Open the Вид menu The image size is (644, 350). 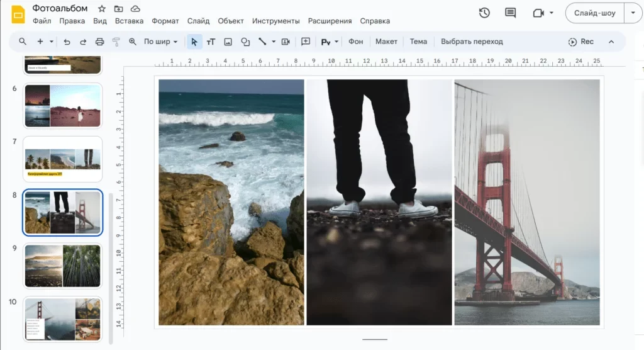coord(100,21)
